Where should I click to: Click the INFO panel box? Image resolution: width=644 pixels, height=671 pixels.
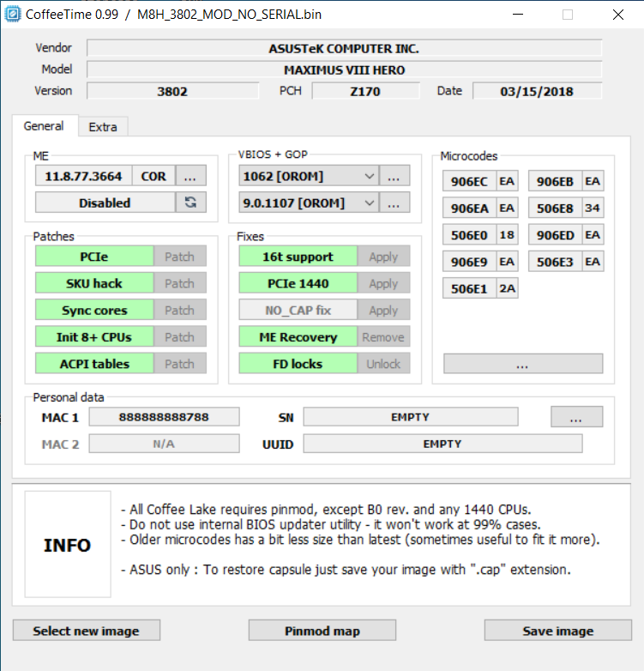(68, 544)
